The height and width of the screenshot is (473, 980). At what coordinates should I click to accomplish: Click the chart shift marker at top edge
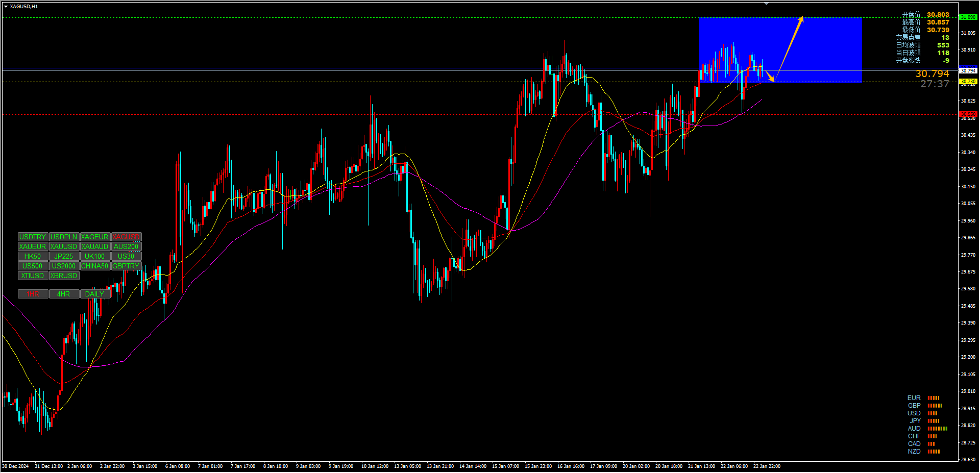766,4
